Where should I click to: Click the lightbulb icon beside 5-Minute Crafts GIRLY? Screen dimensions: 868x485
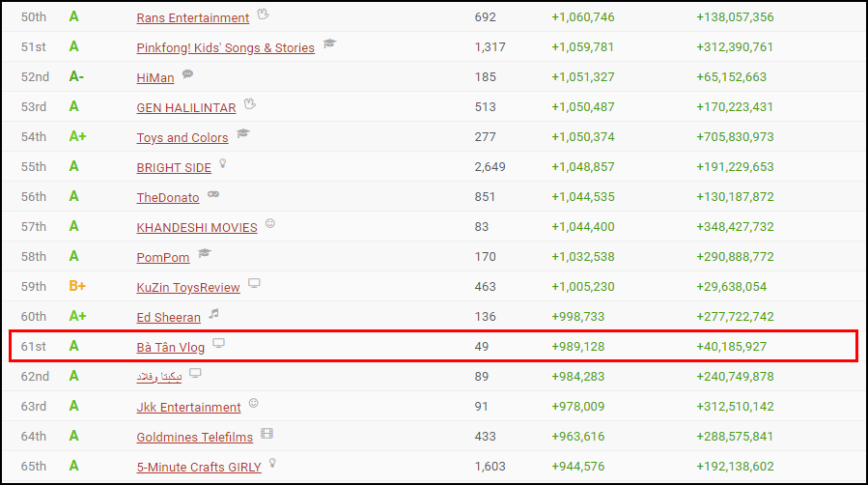[x=273, y=464]
